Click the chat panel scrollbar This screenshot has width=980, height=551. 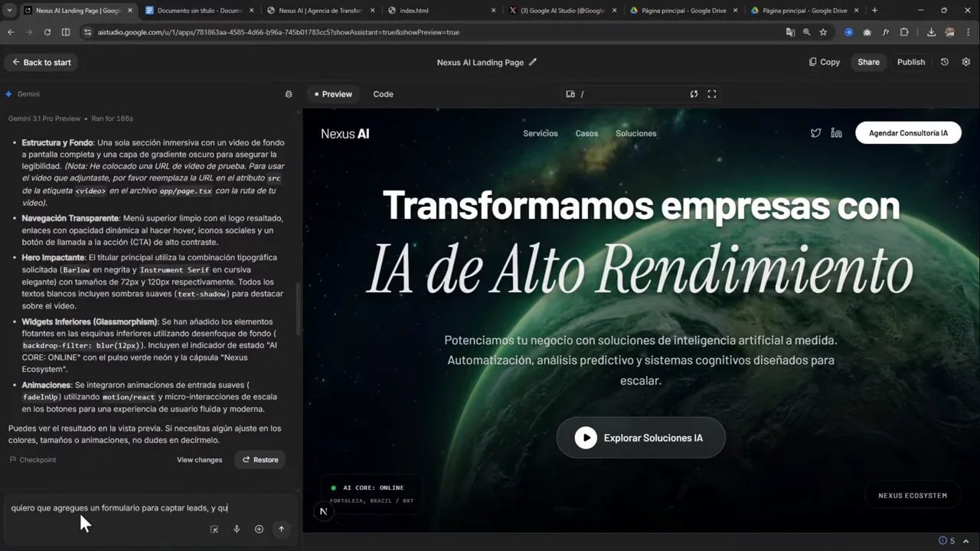pyautogui.click(x=299, y=310)
